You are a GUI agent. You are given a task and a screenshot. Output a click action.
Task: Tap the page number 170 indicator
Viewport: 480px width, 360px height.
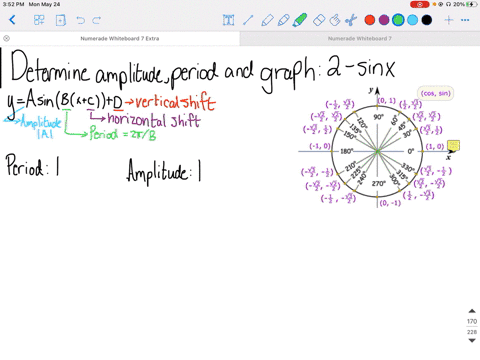tap(472, 321)
